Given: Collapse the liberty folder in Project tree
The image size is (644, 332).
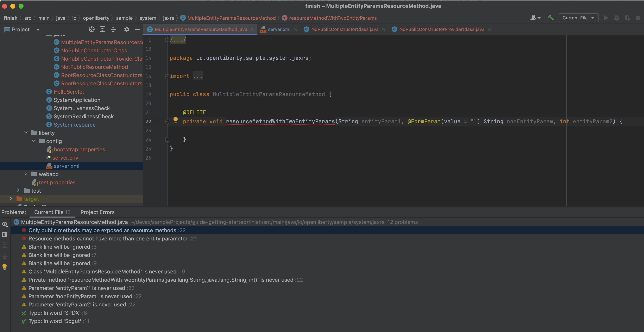Looking at the screenshot, I should 25,133.
